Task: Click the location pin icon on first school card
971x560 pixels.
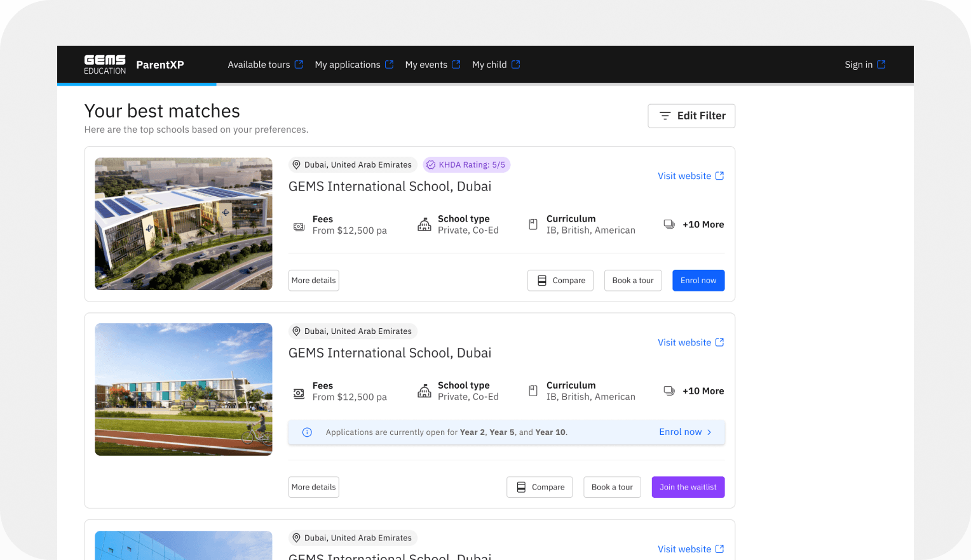Action: pos(296,164)
